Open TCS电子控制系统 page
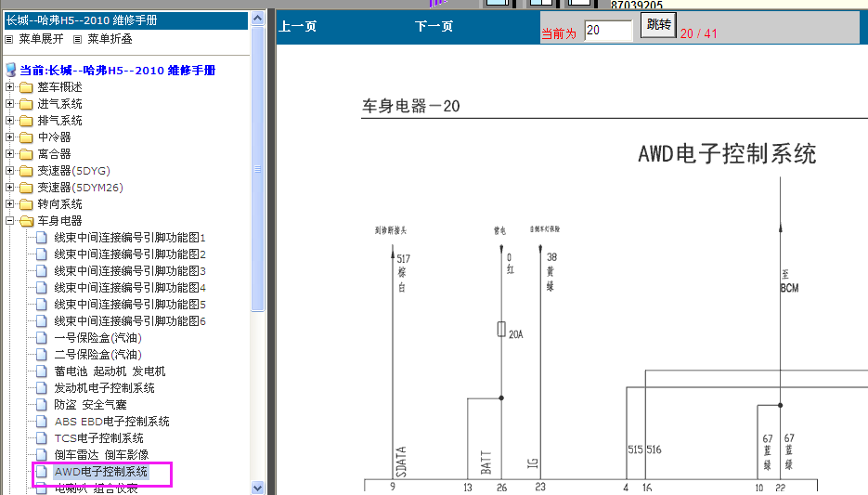868x495 pixels. (x=98, y=438)
